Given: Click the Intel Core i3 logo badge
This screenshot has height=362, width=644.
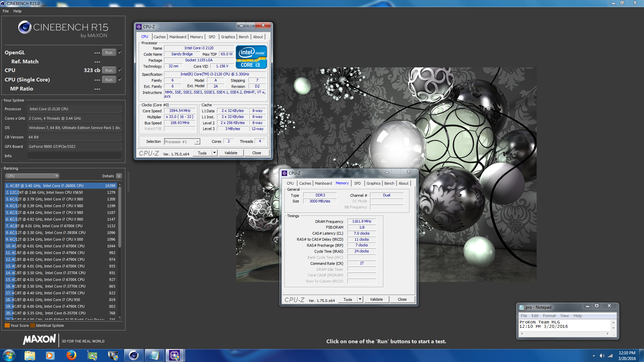Looking at the screenshot, I should [251, 57].
